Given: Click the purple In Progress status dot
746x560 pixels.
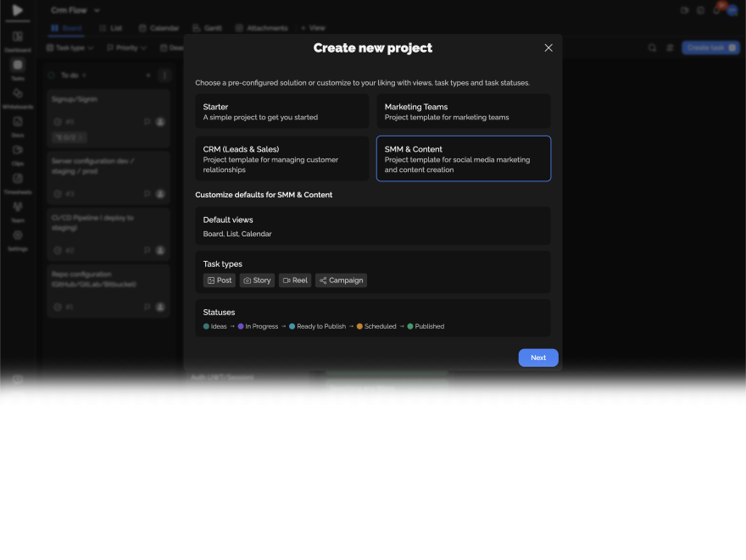Looking at the screenshot, I should (241, 326).
